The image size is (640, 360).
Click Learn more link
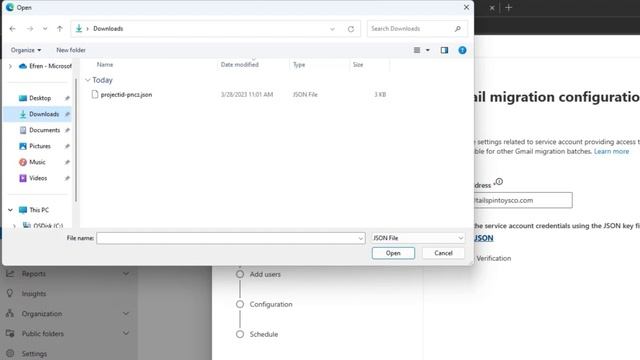point(611,151)
